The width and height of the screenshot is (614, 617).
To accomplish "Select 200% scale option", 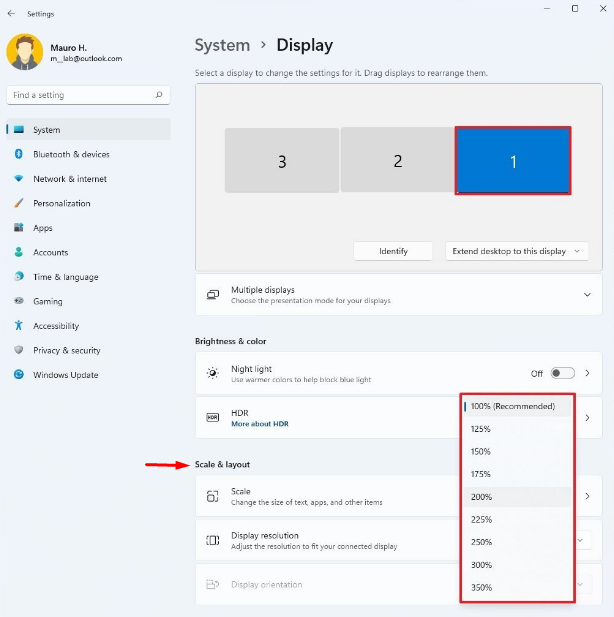I will tap(517, 497).
